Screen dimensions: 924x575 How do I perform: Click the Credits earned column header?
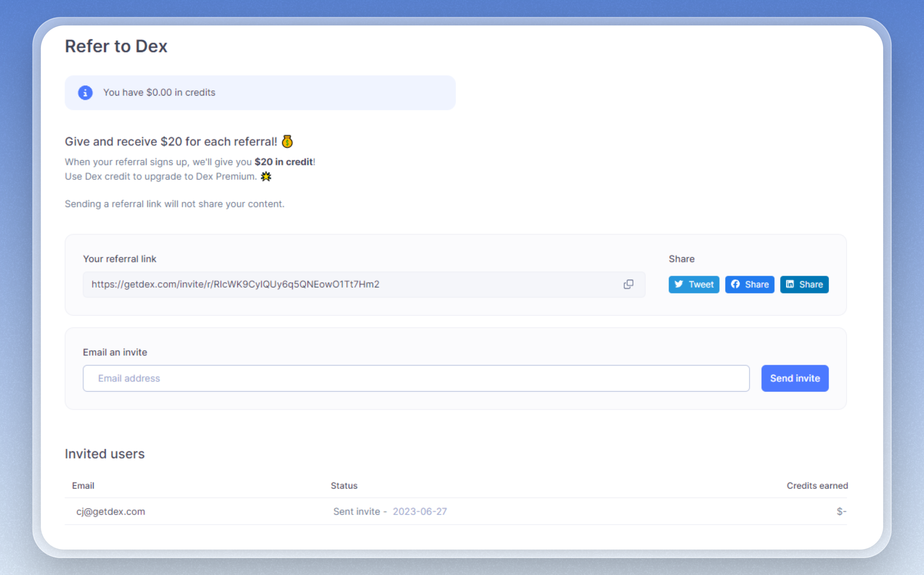[x=817, y=486]
